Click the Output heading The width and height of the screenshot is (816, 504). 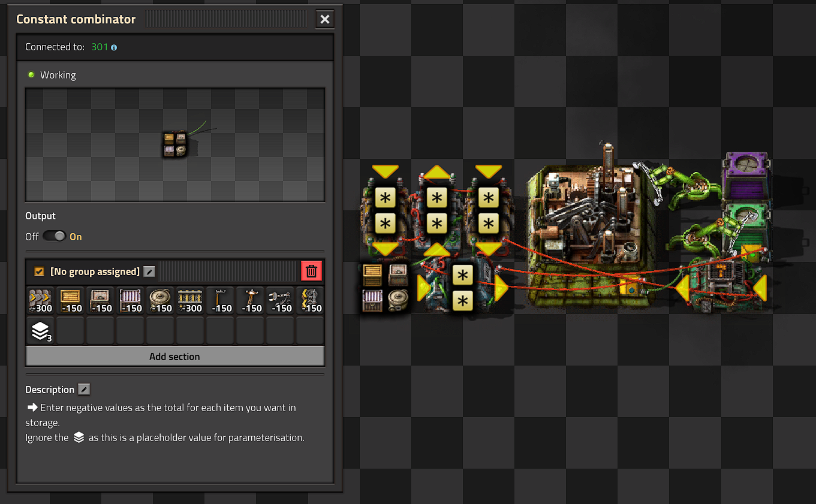(40, 216)
